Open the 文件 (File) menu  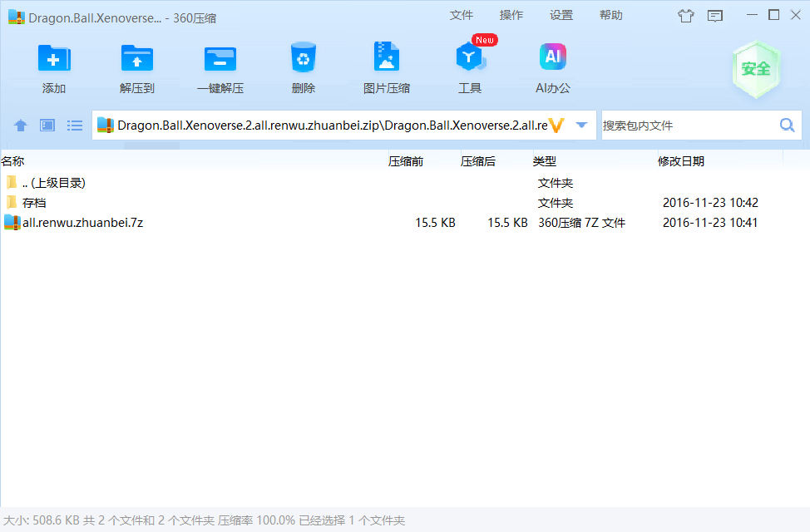pos(462,16)
